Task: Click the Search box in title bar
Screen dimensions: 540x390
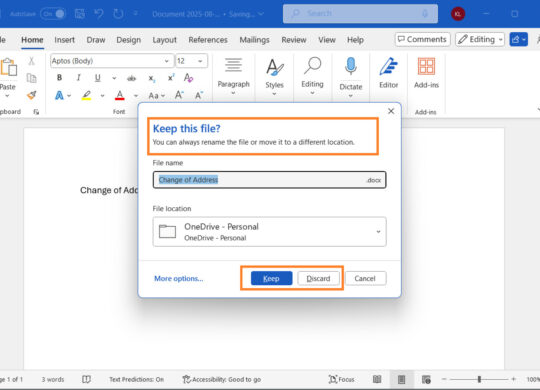Action: click(x=360, y=14)
